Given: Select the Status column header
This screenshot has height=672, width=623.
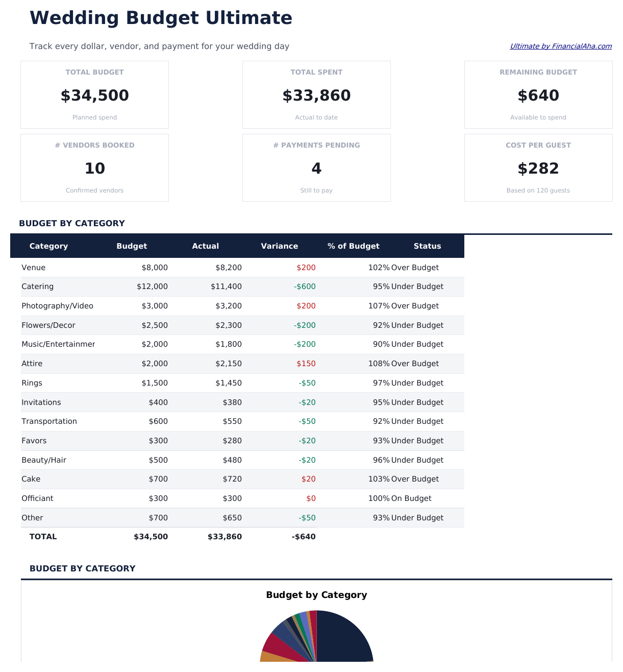Looking at the screenshot, I should point(427,246).
